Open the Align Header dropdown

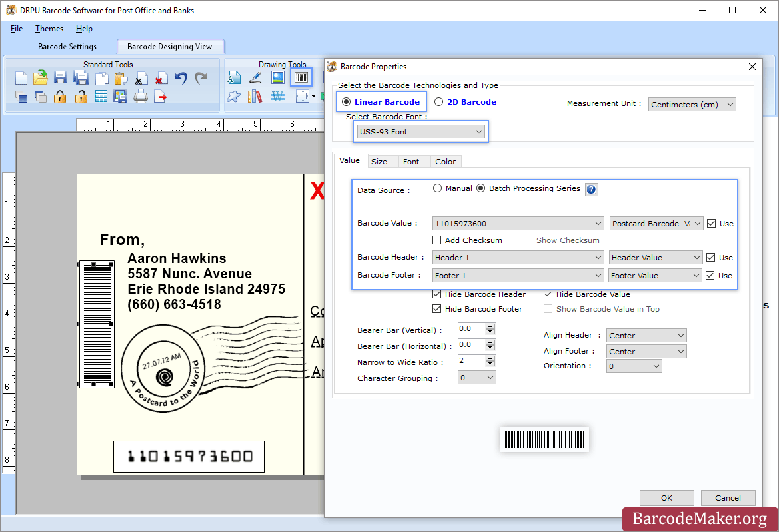(647, 336)
